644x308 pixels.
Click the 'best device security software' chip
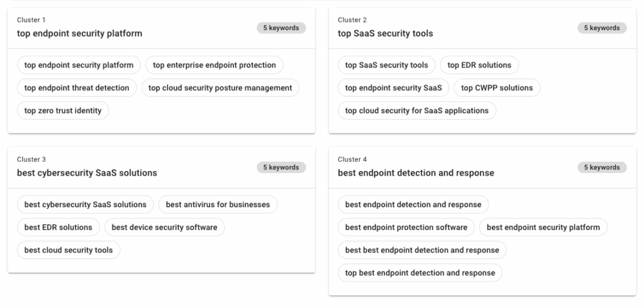164,227
